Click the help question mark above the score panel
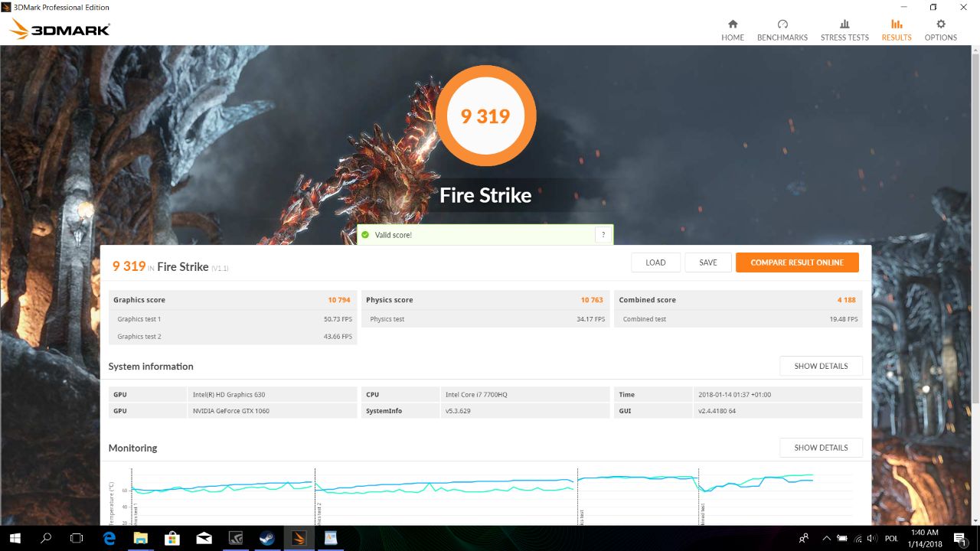 tap(603, 234)
